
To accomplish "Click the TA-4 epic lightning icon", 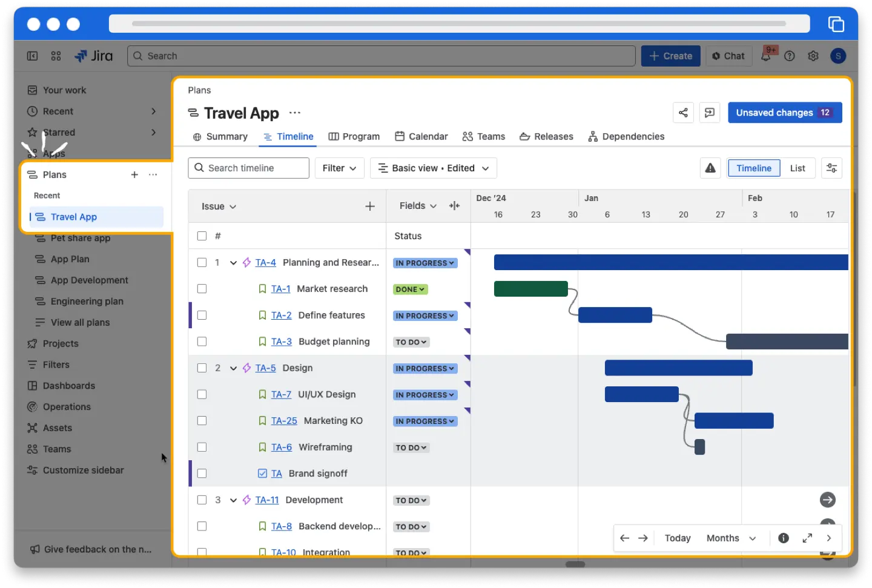I will tap(246, 262).
